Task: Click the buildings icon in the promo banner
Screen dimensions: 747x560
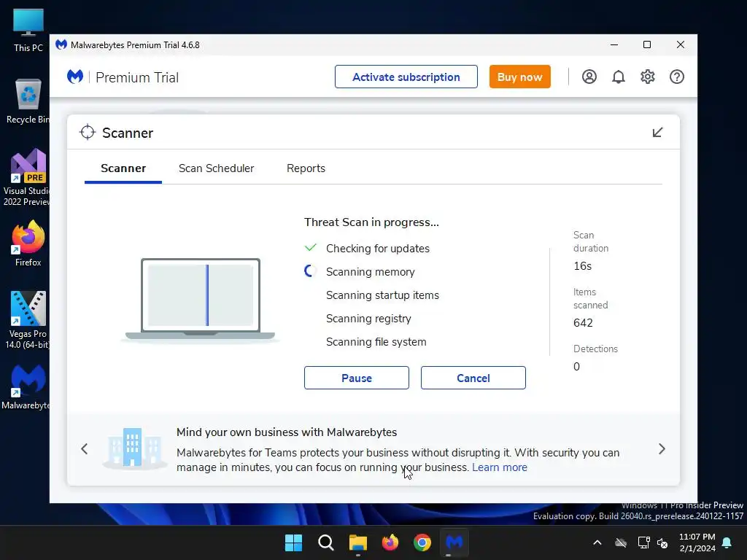Action: point(134,448)
